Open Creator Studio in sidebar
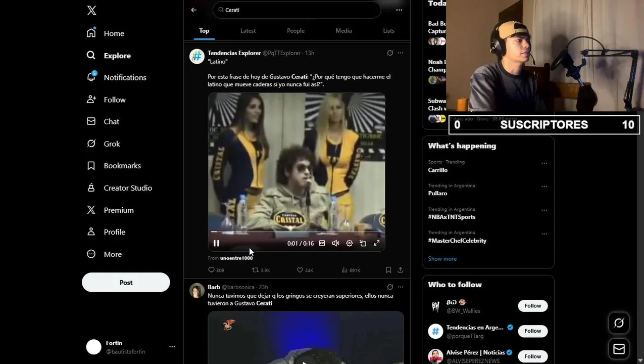Viewport: 644px width, 364px height. click(x=119, y=188)
